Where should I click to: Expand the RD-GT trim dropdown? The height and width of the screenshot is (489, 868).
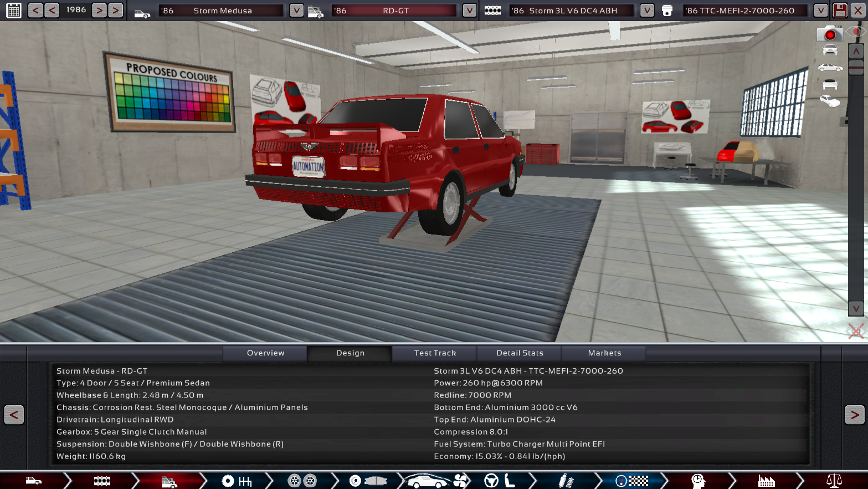pyautogui.click(x=469, y=11)
